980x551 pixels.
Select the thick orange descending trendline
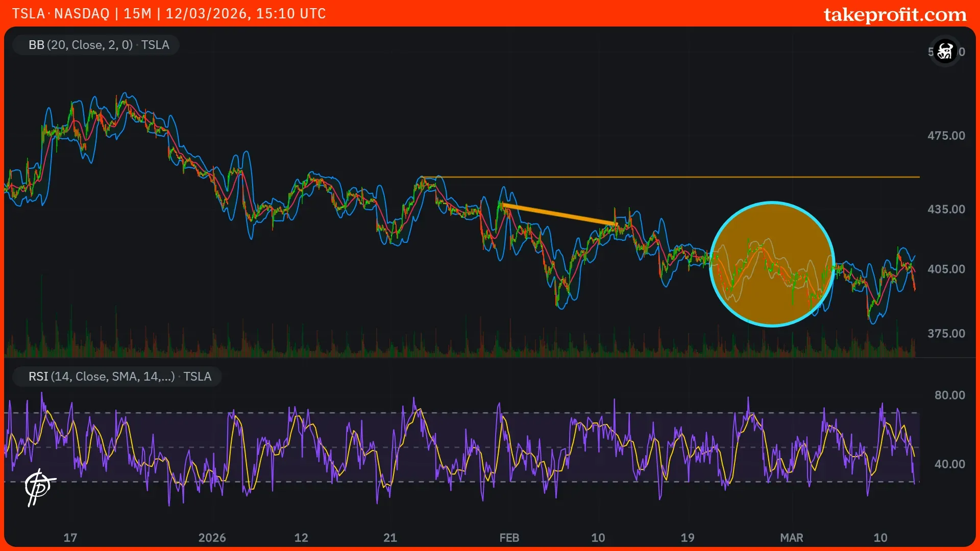click(x=559, y=214)
